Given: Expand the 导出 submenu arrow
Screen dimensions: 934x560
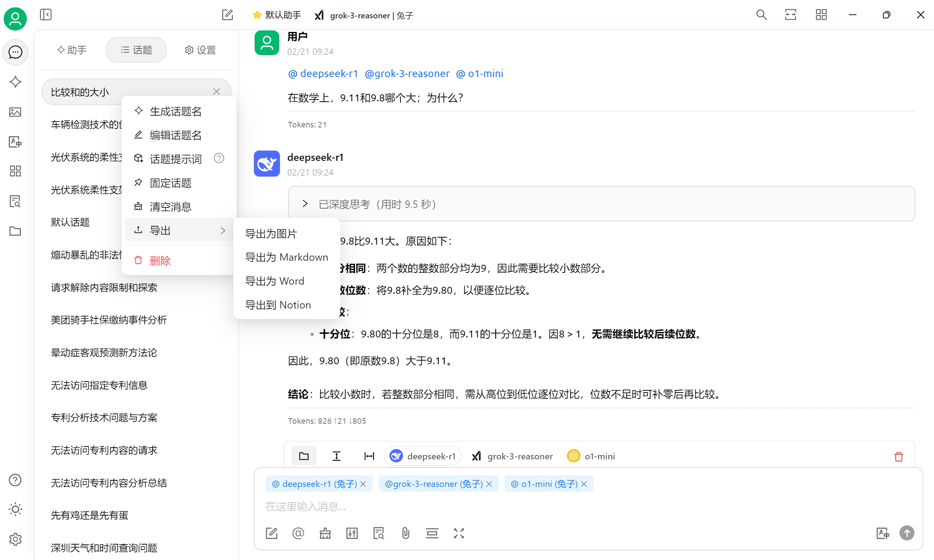Looking at the screenshot, I should coord(223,230).
